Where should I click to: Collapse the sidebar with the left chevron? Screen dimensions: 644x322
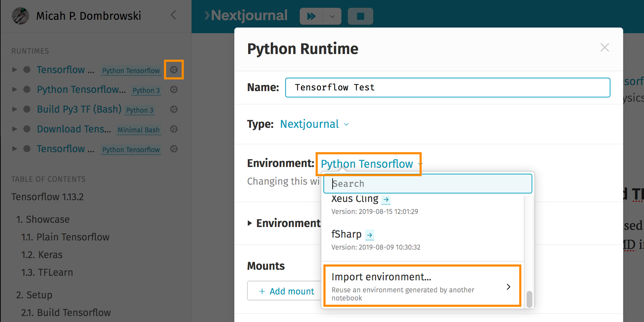coord(173,15)
